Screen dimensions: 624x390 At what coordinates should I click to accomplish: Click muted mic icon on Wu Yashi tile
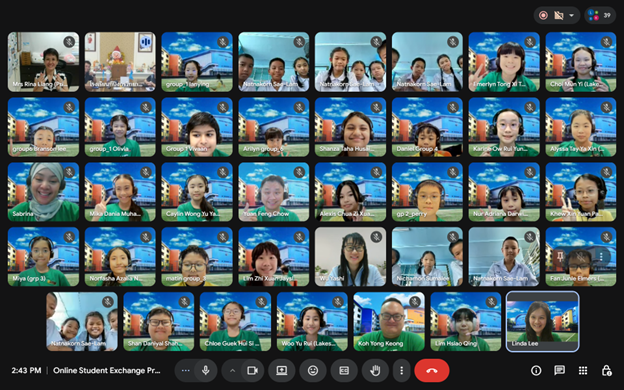[376, 237]
